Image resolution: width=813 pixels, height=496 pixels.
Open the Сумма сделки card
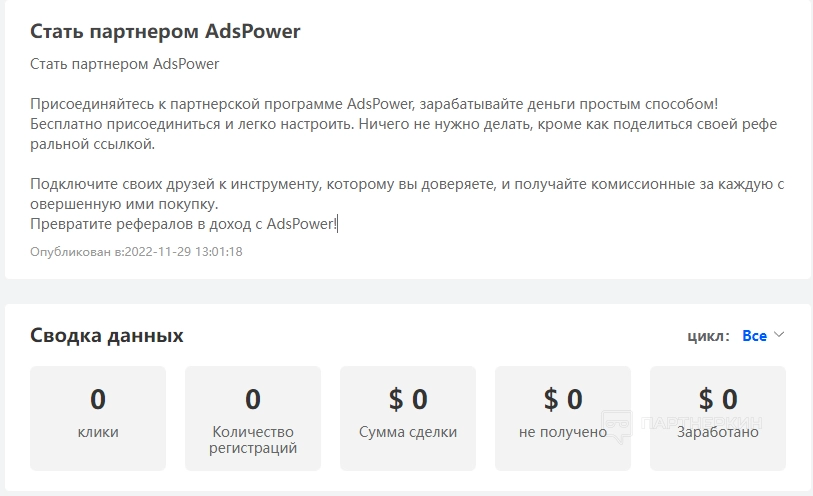click(x=408, y=417)
